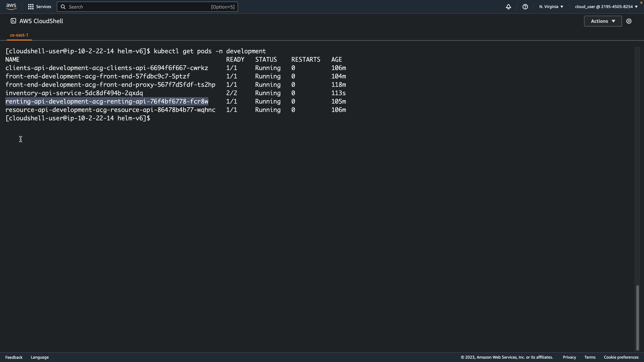Open the Actions dropdown
Image resolution: width=644 pixels, height=362 pixels.
point(602,21)
